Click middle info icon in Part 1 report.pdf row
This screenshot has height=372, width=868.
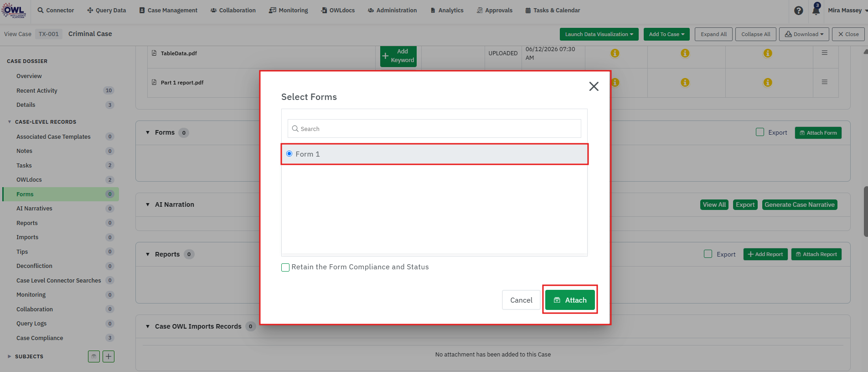tap(685, 83)
